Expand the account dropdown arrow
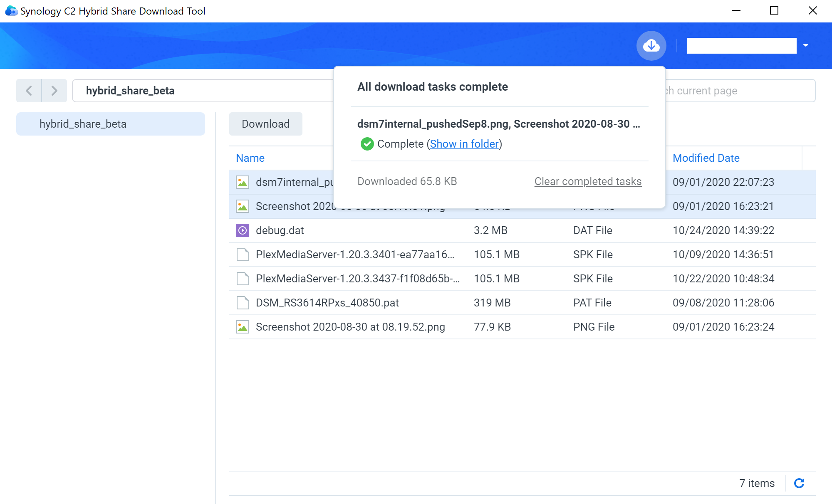Viewport: 832px width, 504px height. pyautogui.click(x=805, y=45)
